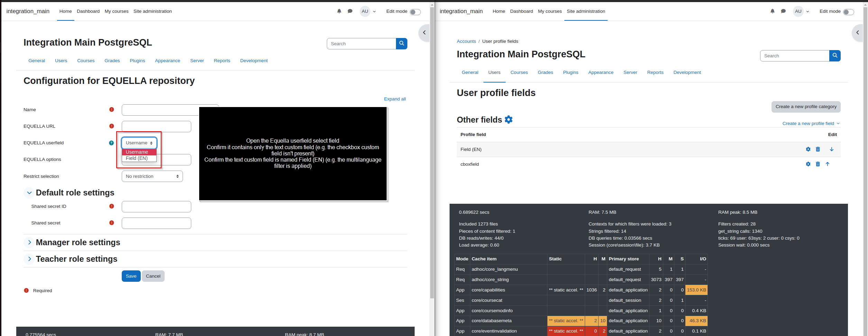Expand Teacher role settings section
The image size is (868, 336).
29,259
